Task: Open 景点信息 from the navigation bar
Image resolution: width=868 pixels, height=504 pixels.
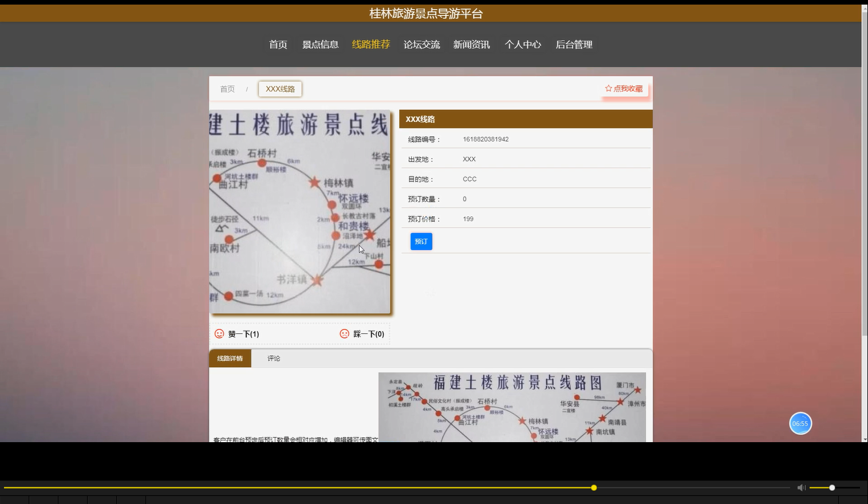Action: click(321, 44)
